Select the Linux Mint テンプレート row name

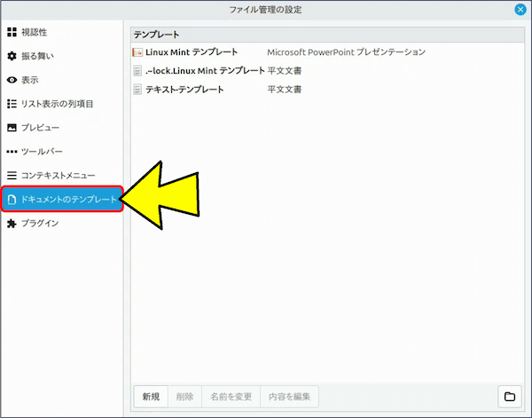coord(192,52)
